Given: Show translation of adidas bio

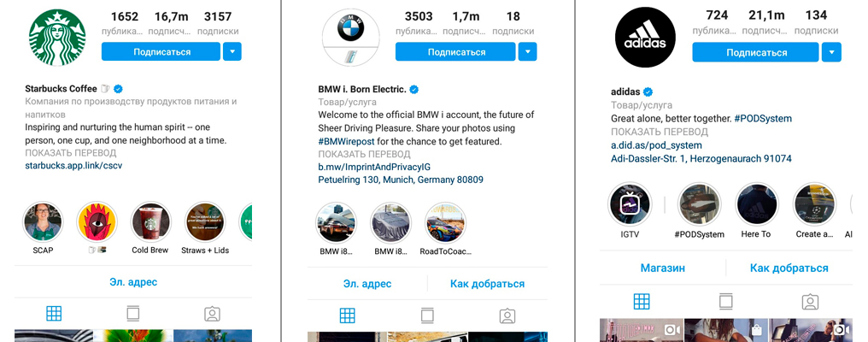Looking at the screenshot, I should 660,132.
